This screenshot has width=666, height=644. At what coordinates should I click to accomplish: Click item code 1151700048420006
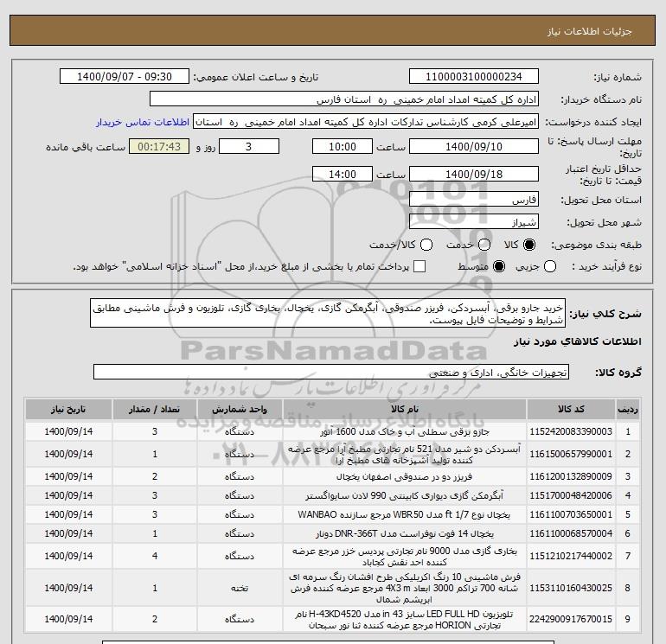click(571, 495)
